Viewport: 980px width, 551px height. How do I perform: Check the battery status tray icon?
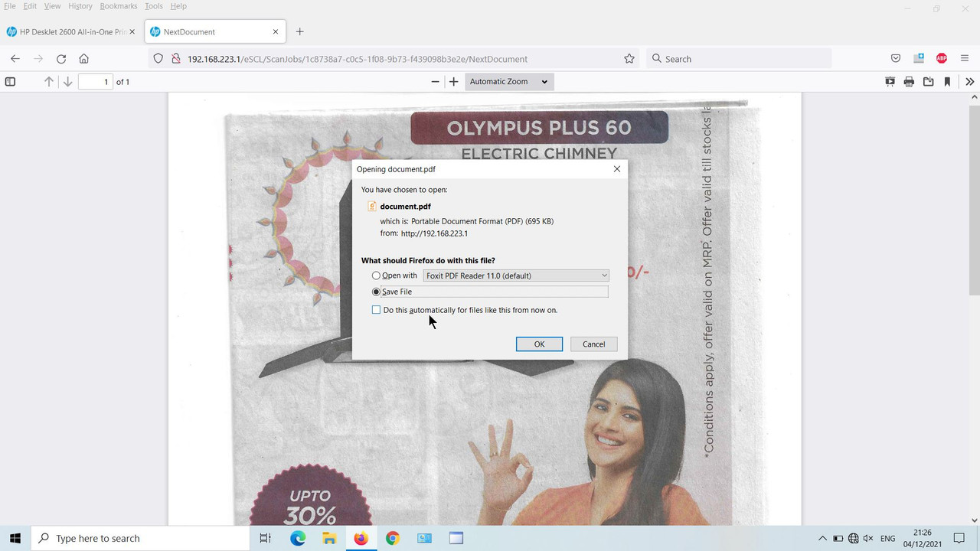coord(838,539)
